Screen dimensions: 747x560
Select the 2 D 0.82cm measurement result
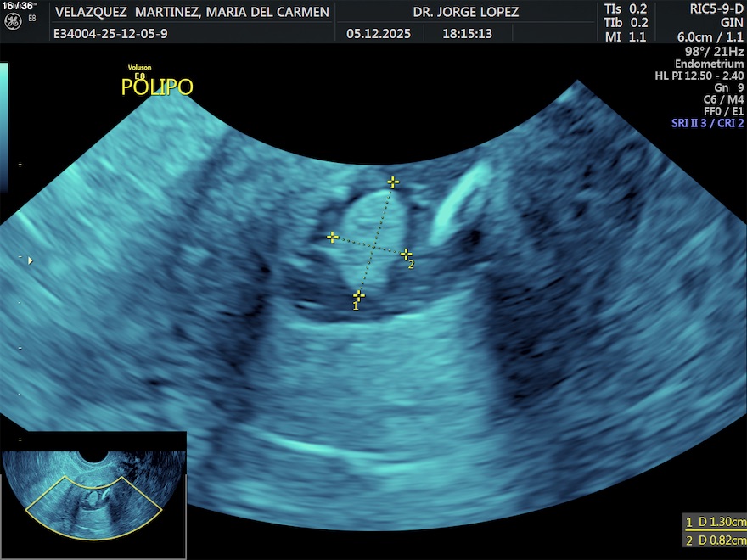716,540
